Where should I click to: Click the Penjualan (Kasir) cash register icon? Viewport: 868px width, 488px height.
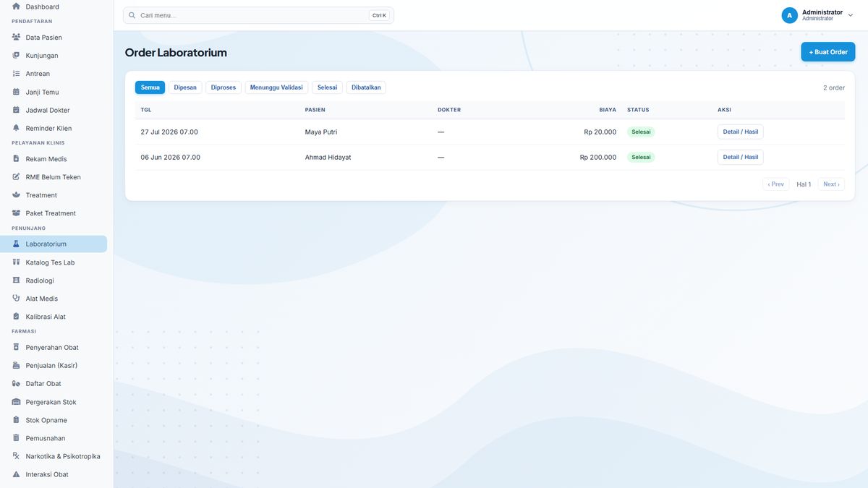tap(16, 365)
